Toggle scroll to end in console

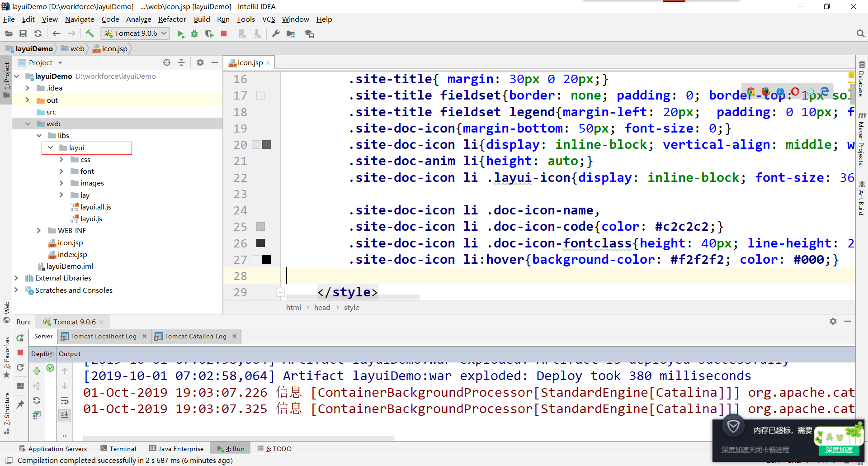tap(65, 415)
